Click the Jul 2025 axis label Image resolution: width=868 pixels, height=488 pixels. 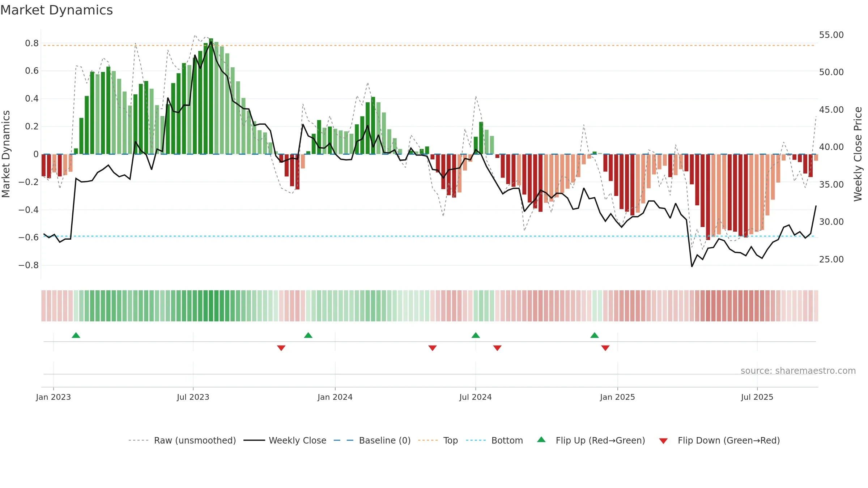757,397
